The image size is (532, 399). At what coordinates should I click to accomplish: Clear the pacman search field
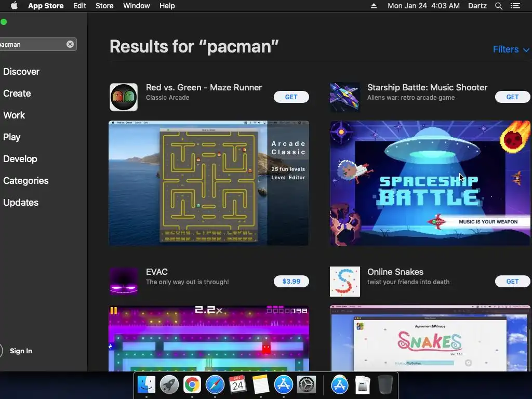tap(70, 44)
